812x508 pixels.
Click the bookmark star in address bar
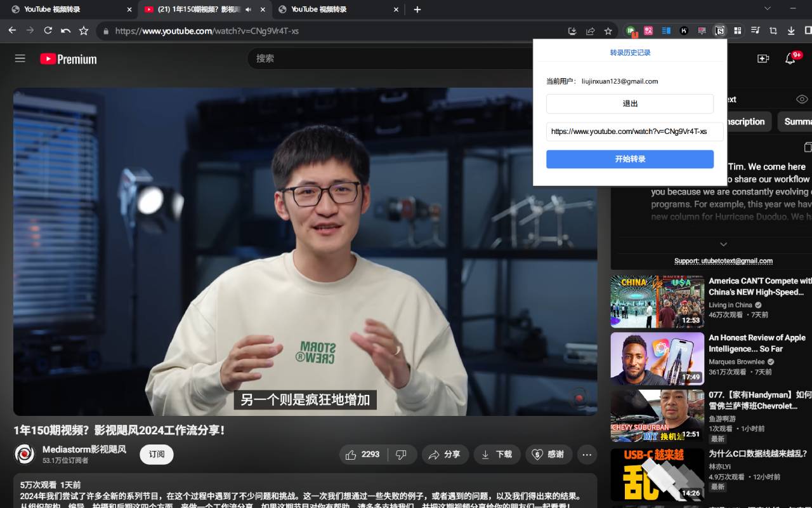[608, 30]
